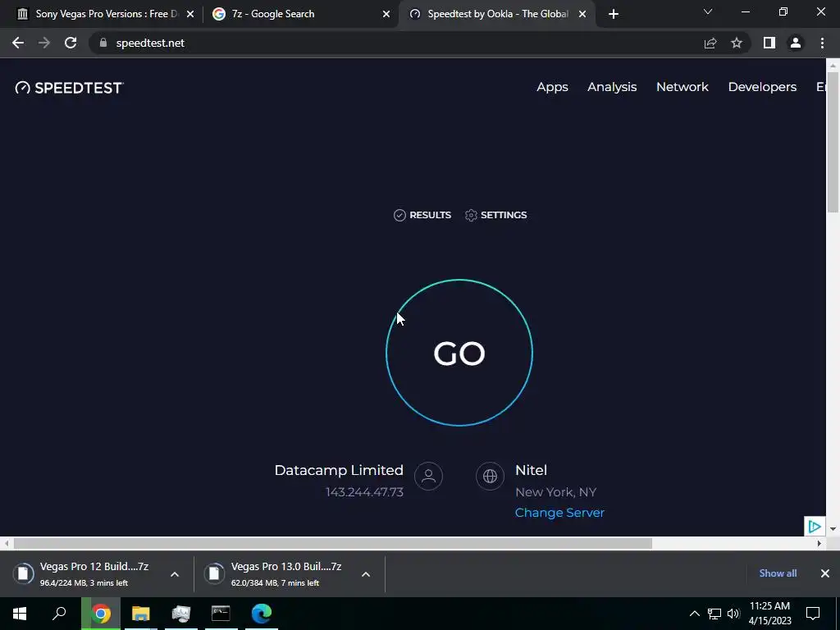Close the 7z Google Search tab
840x630 pixels.
386,14
